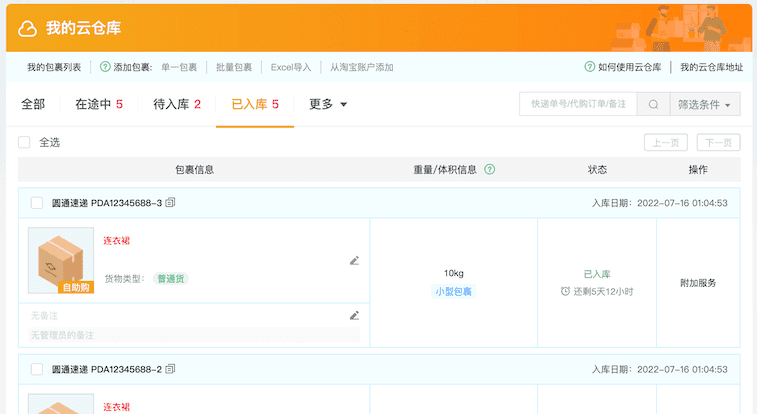The width and height of the screenshot is (757, 414).
Task: Open the 筛选条件 filter dropdown
Action: coord(705,104)
